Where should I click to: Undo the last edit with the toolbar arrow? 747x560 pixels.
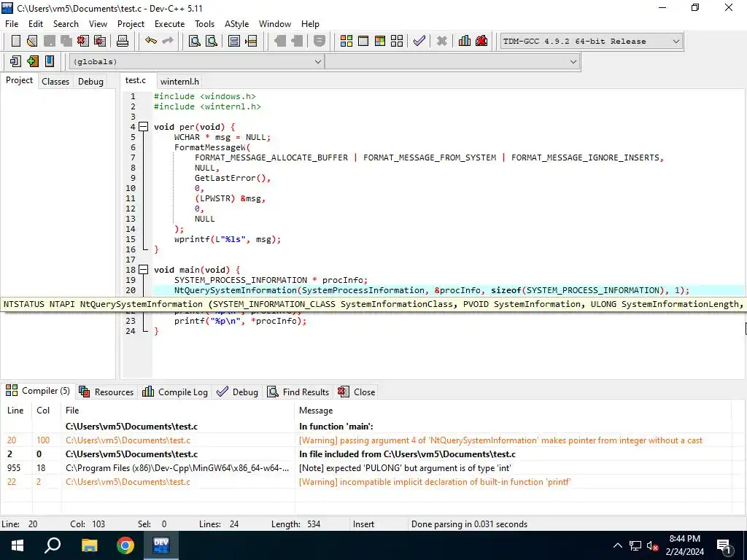[x=151, y=41]
